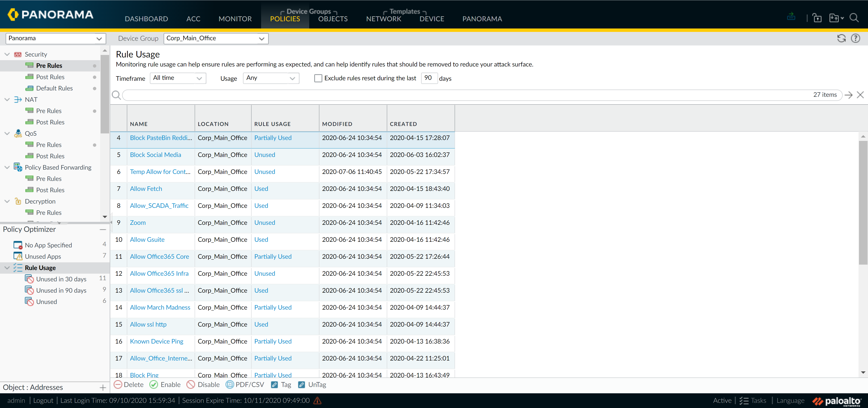This screenshot has height=408, width=868.
Task: Click the rule filter search field
Action: coord(465,95)
